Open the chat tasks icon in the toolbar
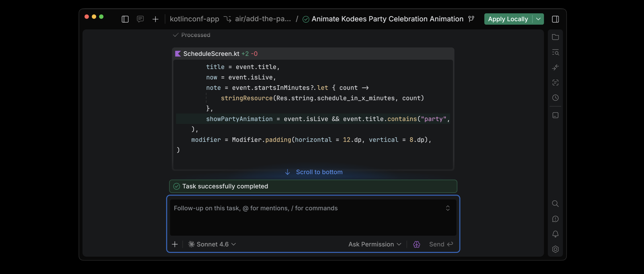 coord(140,19)
